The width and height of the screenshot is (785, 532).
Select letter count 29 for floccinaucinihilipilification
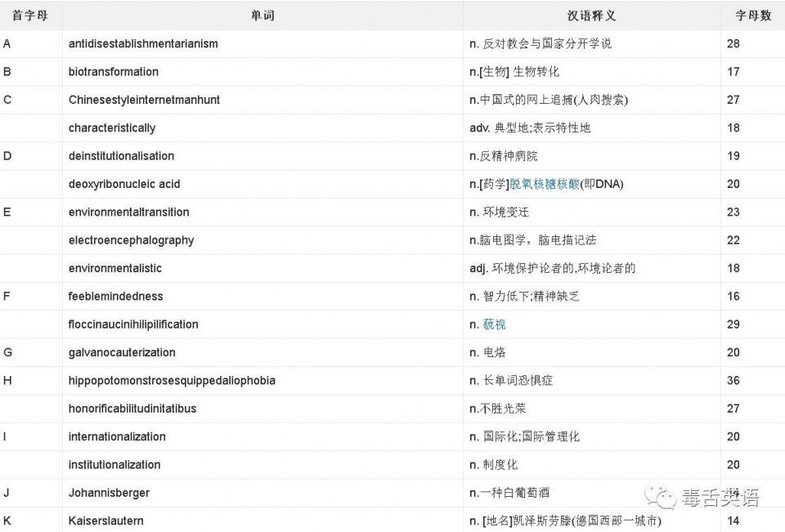pyautogui.click(x=733, y=324)
